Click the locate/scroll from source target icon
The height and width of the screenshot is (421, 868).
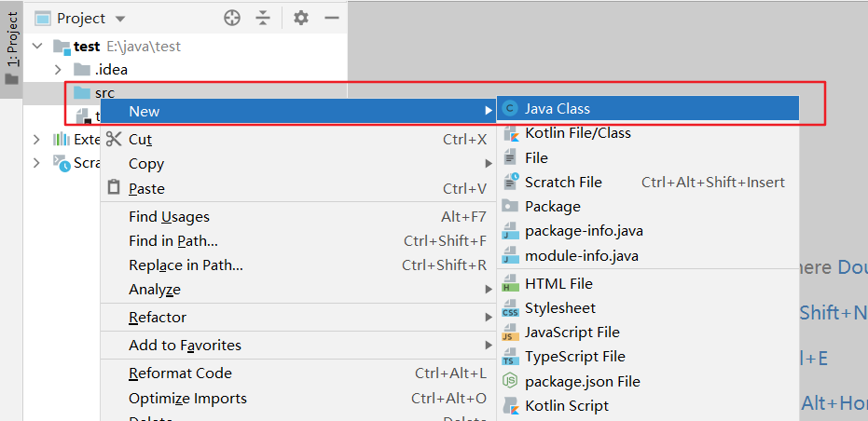point(232,19)
